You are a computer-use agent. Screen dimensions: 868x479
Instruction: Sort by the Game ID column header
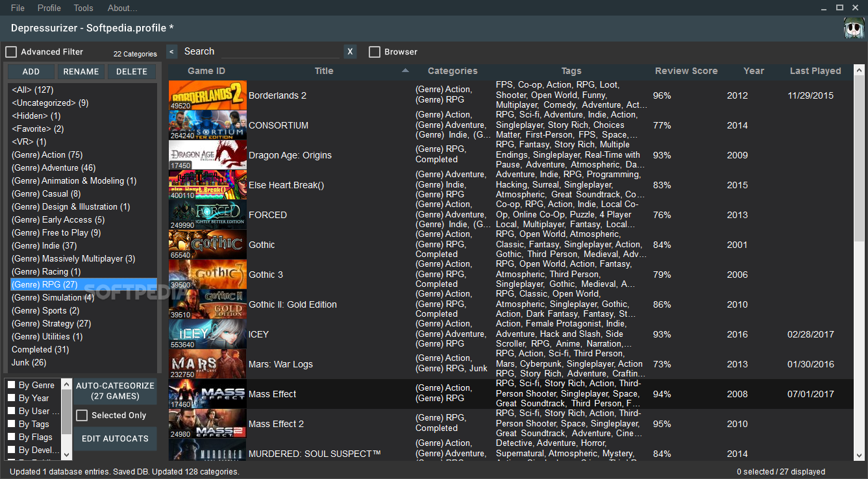point(206,71)
